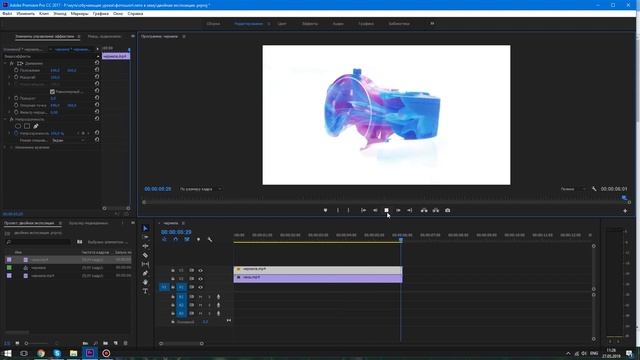The width and height of the screenshot is (640, 360).
Task: Create new bin in Project panel
Action: 106,343
